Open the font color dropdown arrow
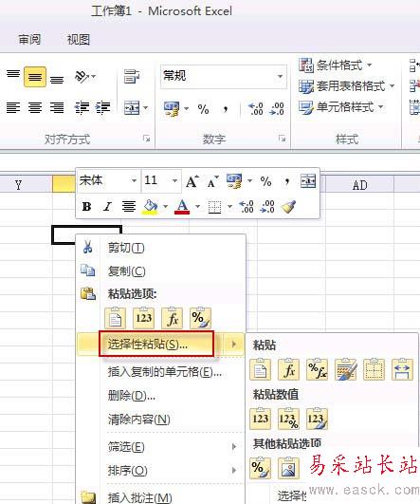This screenshot has width=420, height=504. coord(198,206)
